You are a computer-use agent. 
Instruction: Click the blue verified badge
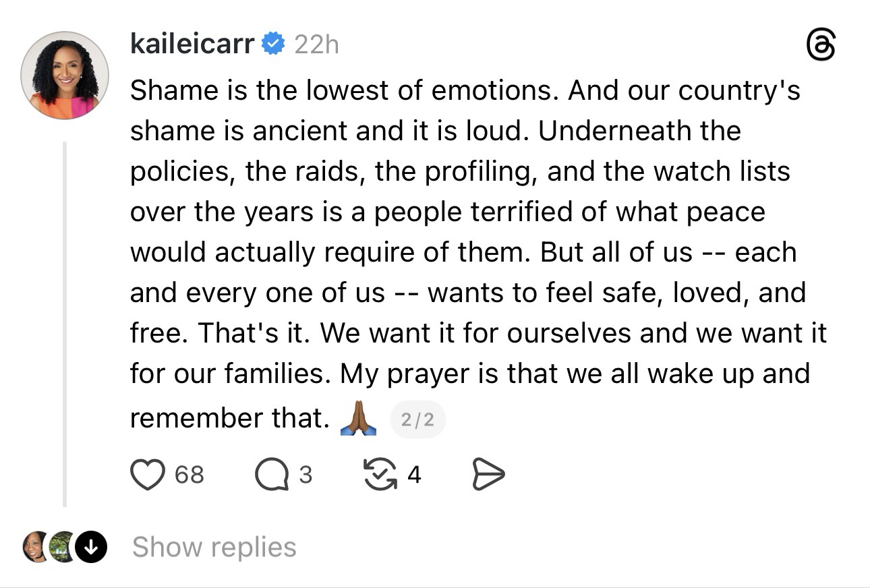tap(273, 45)
